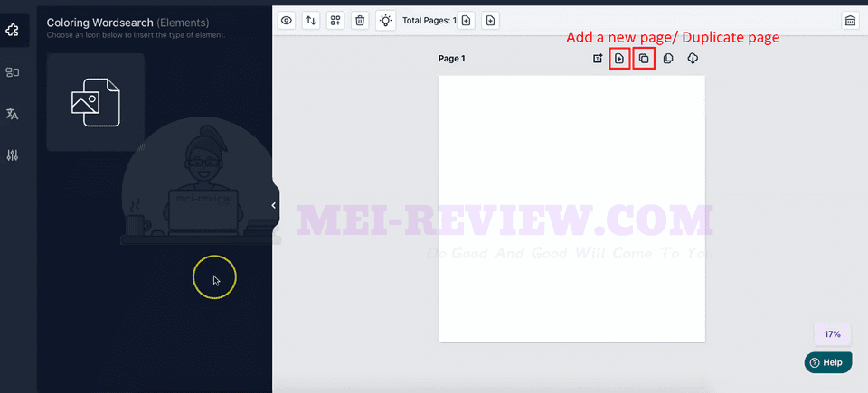This screenshot has width=868, height=393.
Task: Click the rounded copy icon left of download
Action: pyautogui.click(x=668, y=58)
